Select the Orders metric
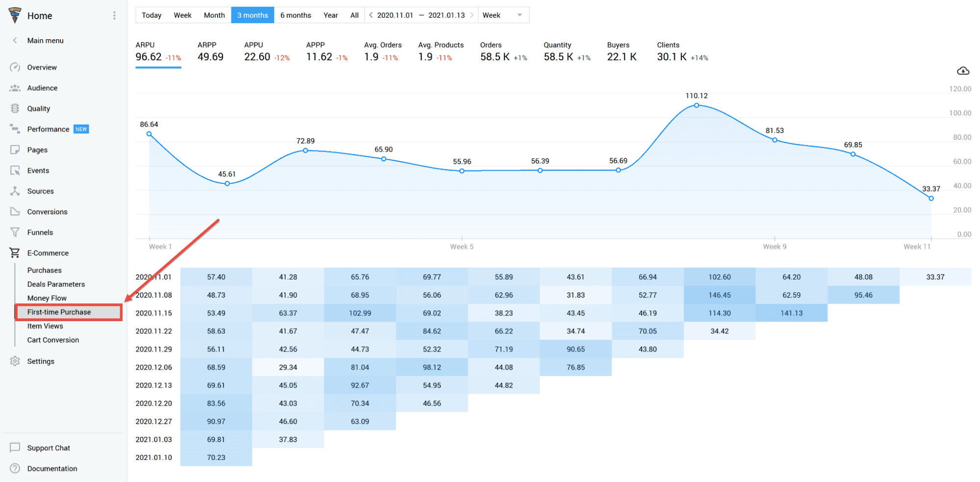Screen dimensions: 980x482 [x=503, y=51]
